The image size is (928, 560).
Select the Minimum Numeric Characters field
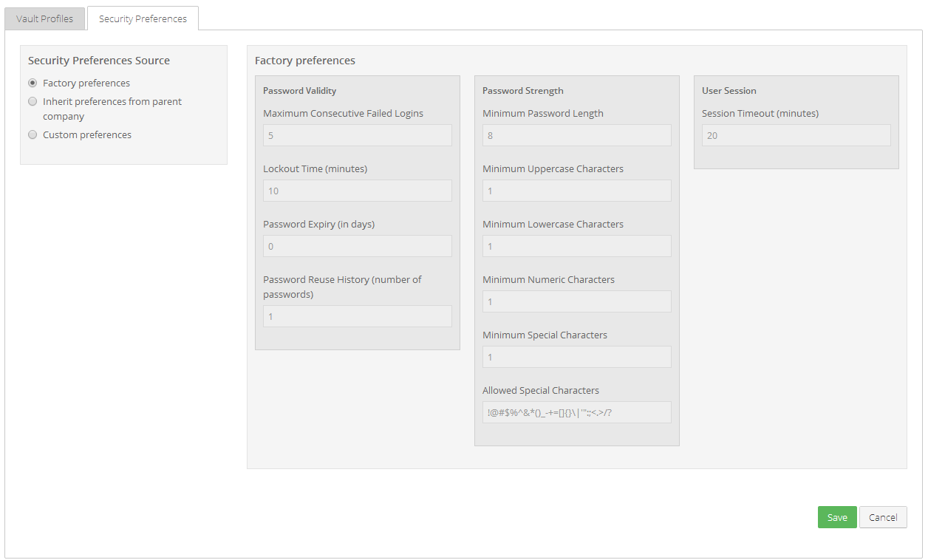(576, 301)
